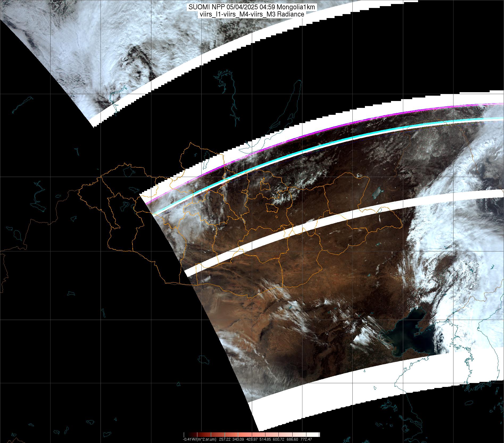
Task: Click the '257.22' colorbar value
Action: (225, 439)
